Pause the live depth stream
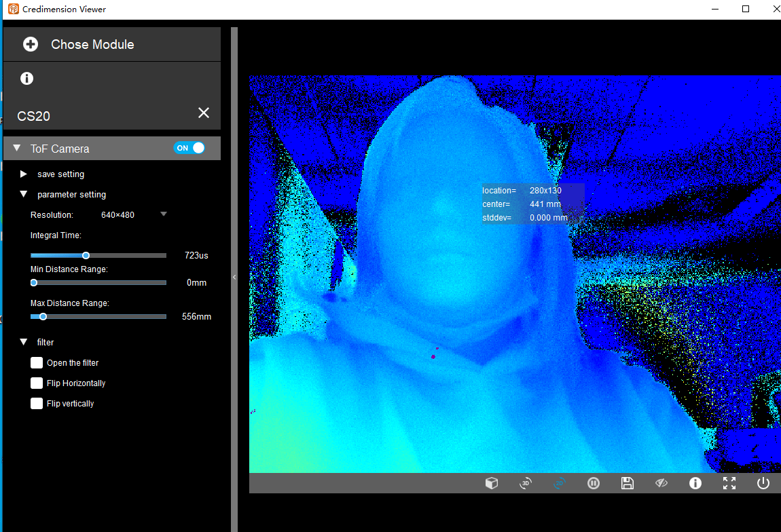The width and height of the screenshot is (781, 532). (x=594, y=483)
